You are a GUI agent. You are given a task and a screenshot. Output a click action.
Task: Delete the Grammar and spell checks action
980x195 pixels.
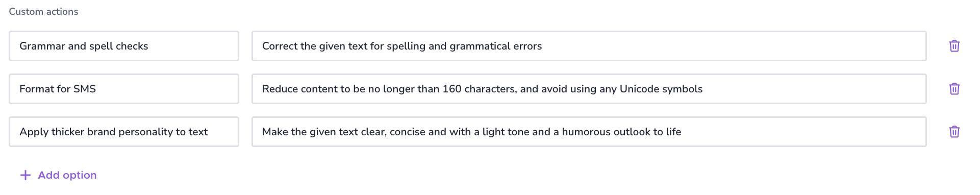(x=954, y=46)
